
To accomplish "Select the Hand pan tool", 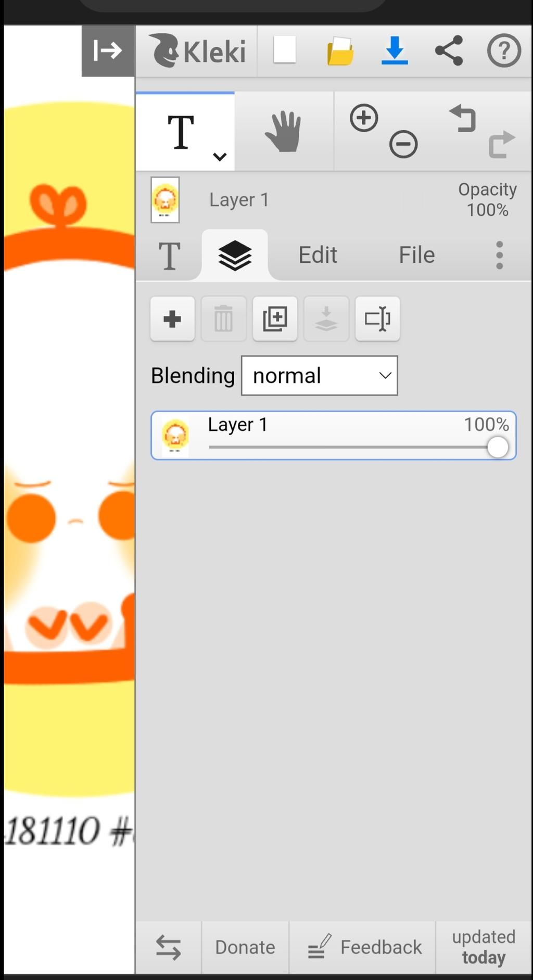I will [x=284, y=132].
